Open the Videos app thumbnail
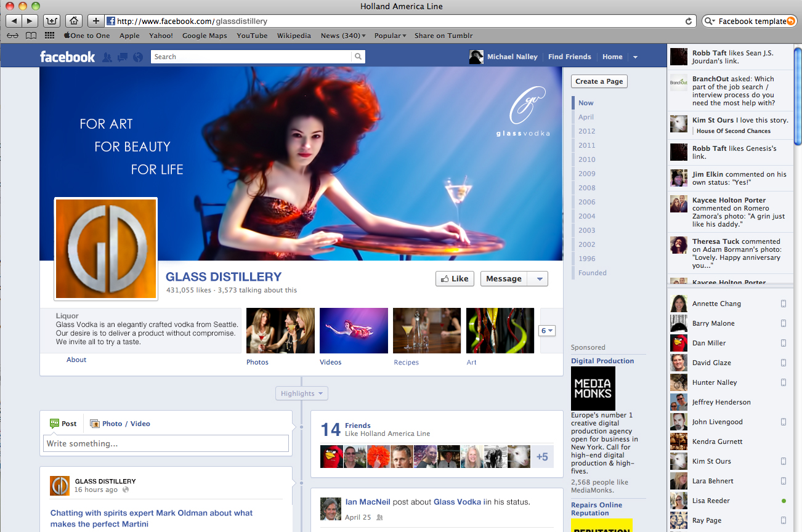802x532 pixels. coord(354,331)
